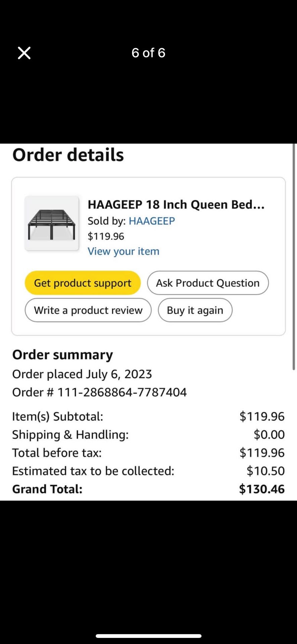Screen dimensions: 297x644
Task: Click the page scrollbar on the right edge
Action: [294, 257]
